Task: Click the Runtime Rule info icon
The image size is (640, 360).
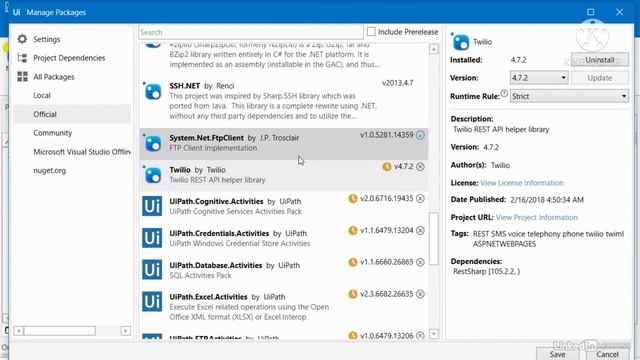Action: point(504,93)
